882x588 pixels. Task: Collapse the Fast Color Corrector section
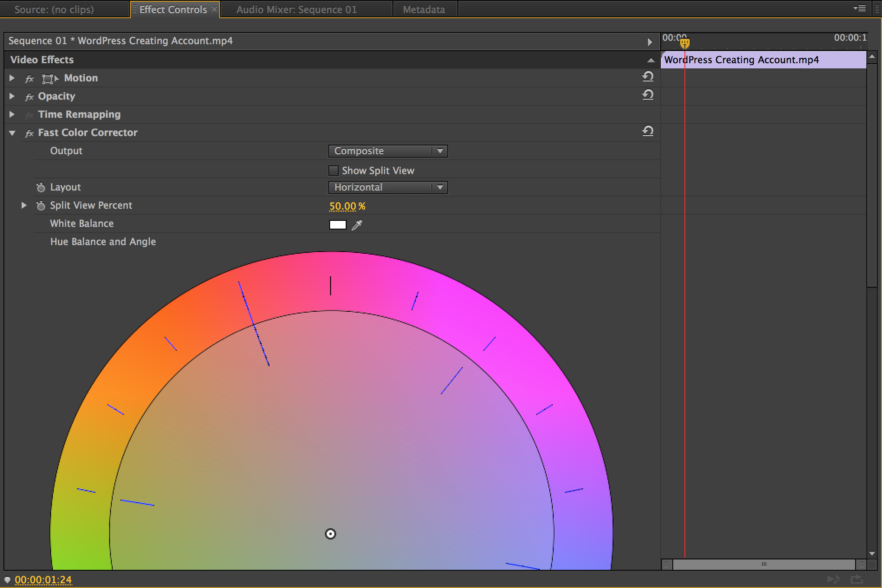(12, 133)
